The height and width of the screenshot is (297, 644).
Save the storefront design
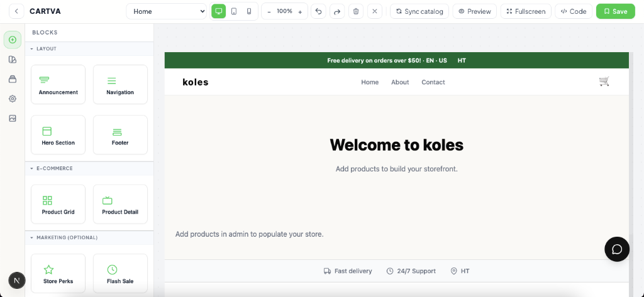pyautogui.click(x=615, y=11)
